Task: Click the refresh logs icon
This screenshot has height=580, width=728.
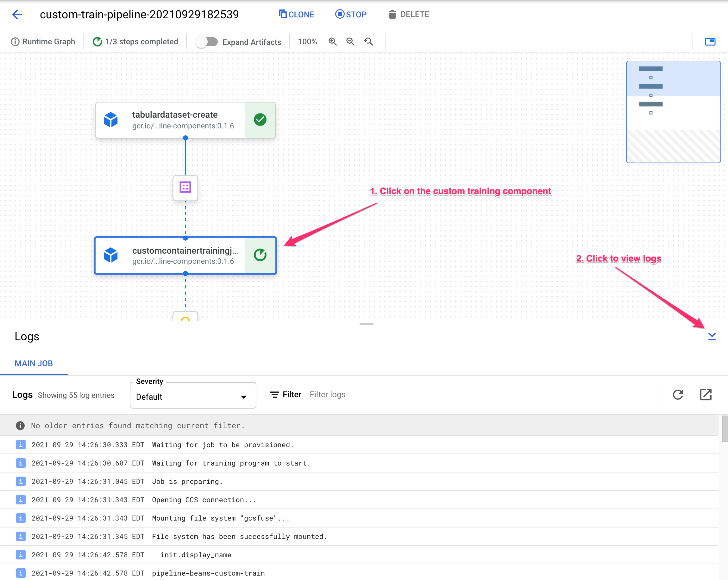Action: click(x=678, y=395)
